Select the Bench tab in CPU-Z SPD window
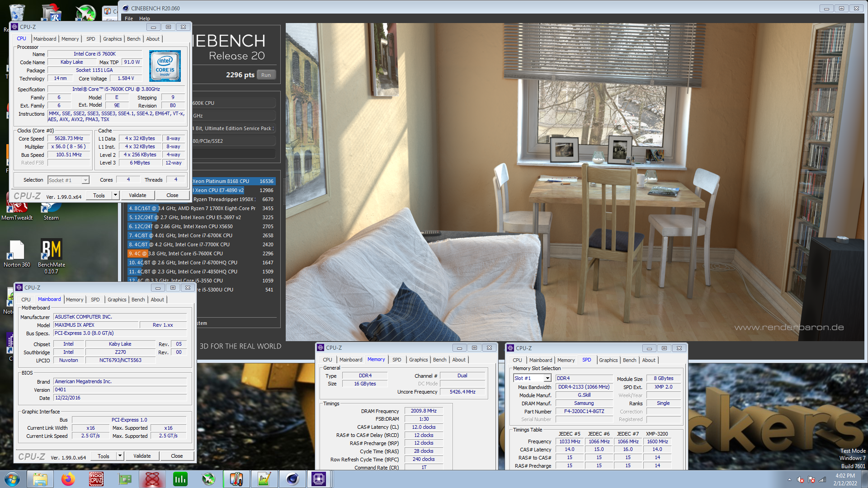Image resolution: width=868 pixels, height=488 pixels. 629,360
